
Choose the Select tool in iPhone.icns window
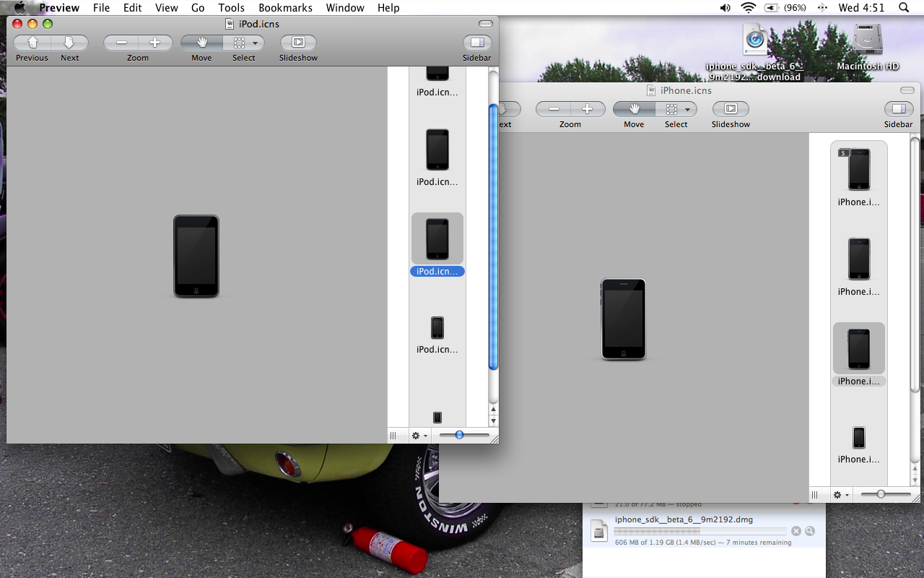click(x=671, y=109)
